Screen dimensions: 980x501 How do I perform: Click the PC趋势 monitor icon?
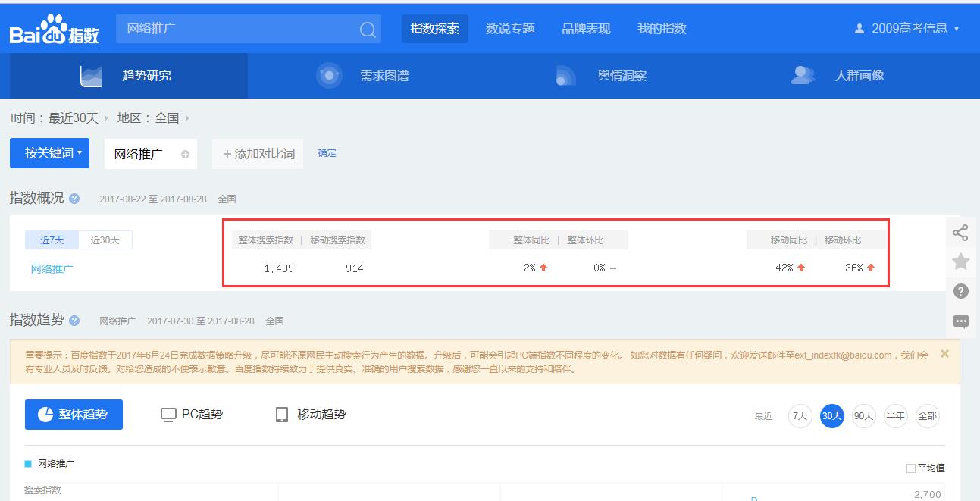(168, 414)
